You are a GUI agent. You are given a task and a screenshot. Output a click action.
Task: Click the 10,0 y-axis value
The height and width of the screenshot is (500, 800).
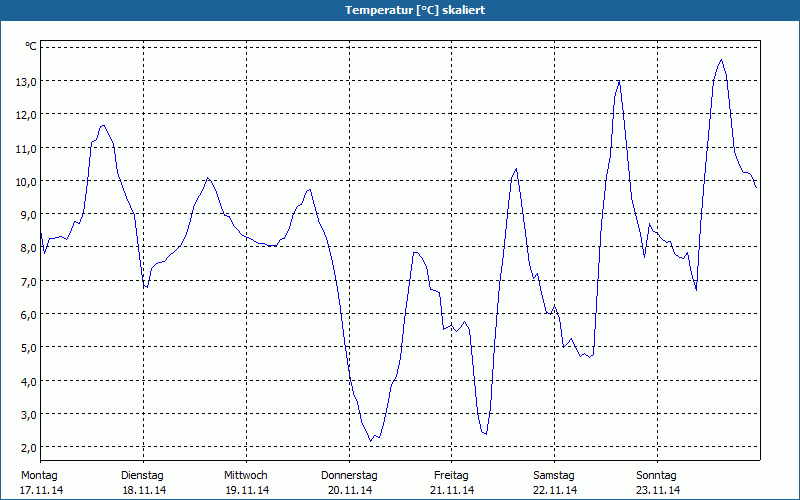pyautogui.click(x=26, y=181)
